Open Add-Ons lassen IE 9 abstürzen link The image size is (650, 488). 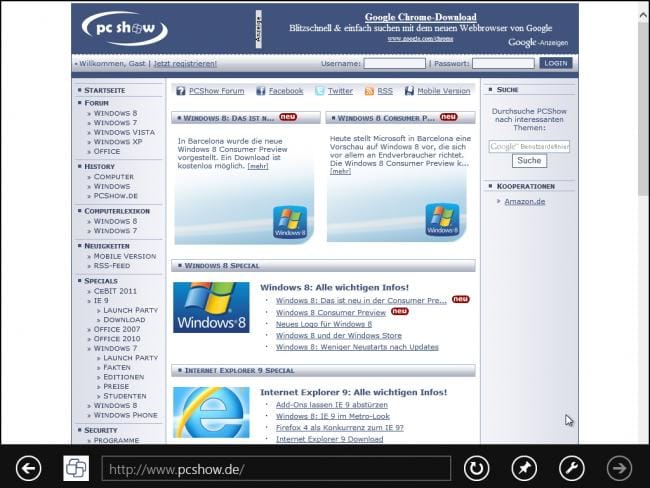pos(332,405)
